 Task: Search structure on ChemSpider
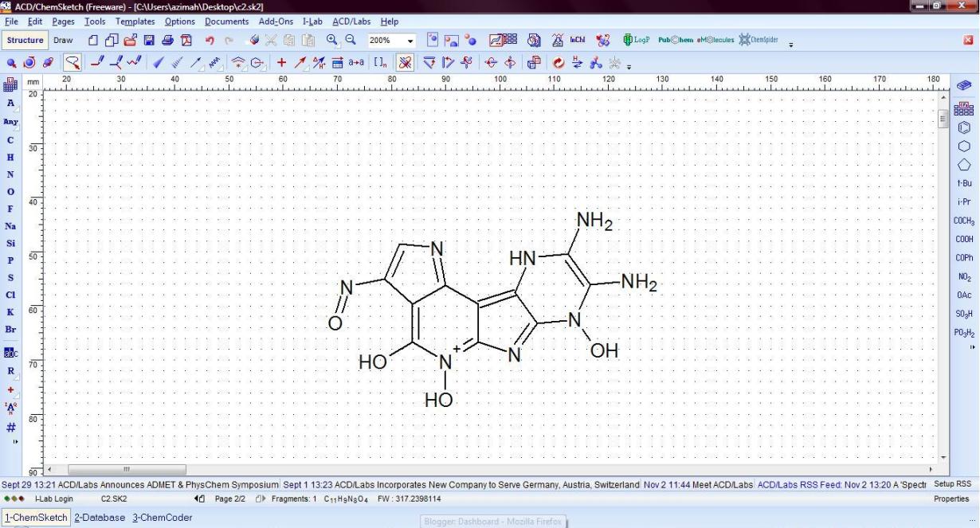click(x=758, y=41)
